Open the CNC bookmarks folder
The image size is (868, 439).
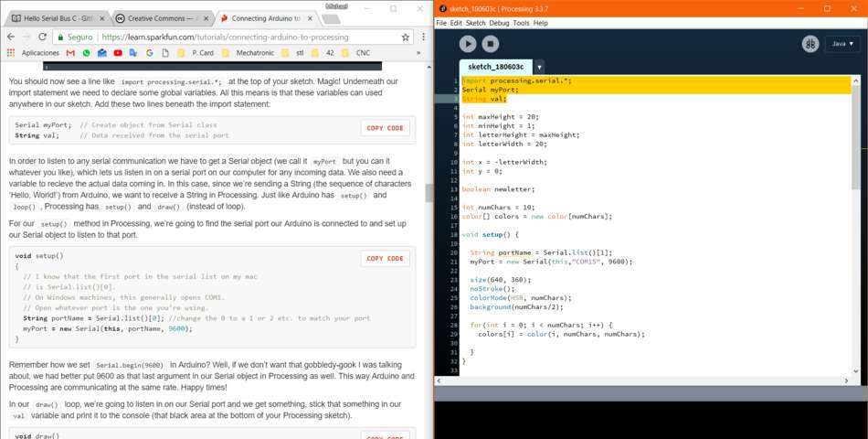pos(356,53)
